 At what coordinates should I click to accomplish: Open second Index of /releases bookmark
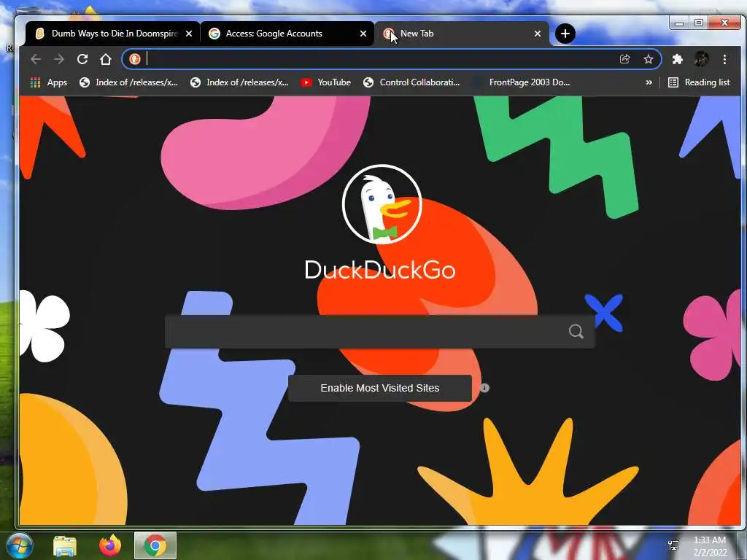[239, 82]
